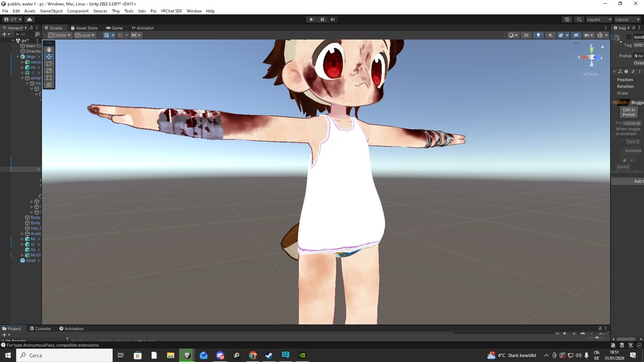Toggle Hierarchy panel lock
Viewport: 644px width, 362px height.
(31, 28)
